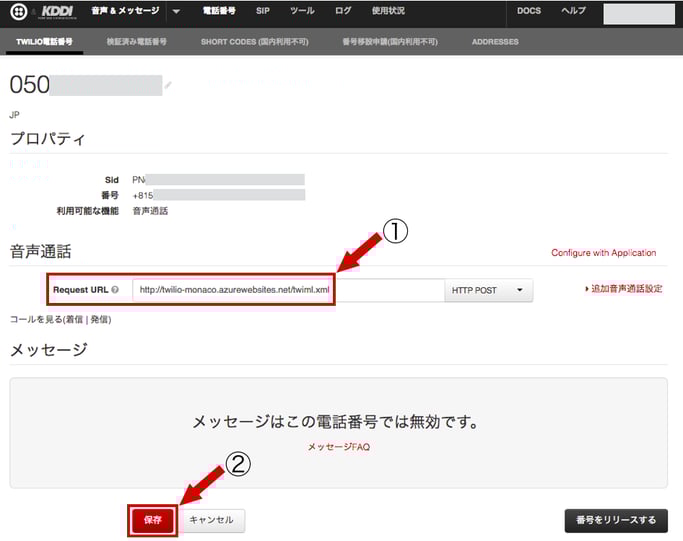
Task: Expand 追加音声通話設定 options
Action: 624,288
